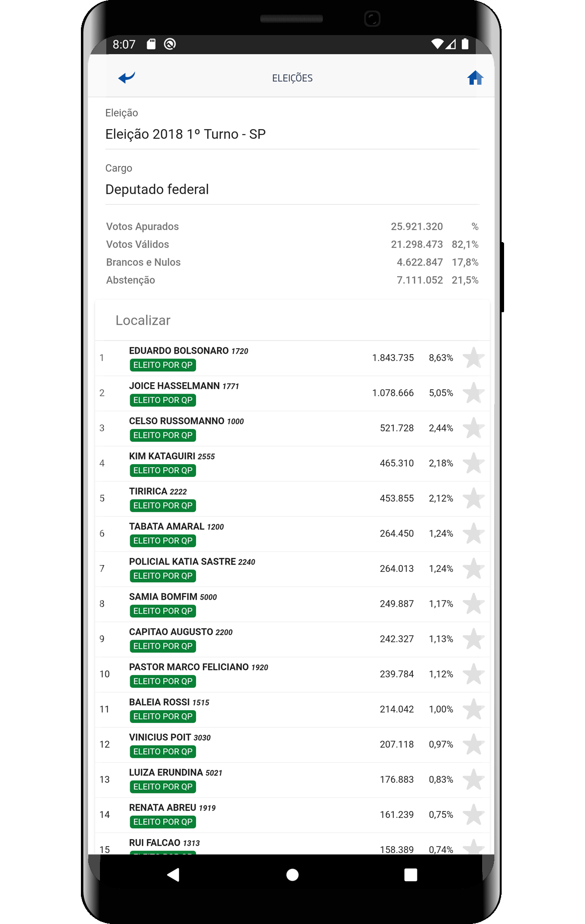Tap the blue back arrow icon
The width and height of the screenshot is (585, 924).
pyautogui.click(x=127, y=77)
